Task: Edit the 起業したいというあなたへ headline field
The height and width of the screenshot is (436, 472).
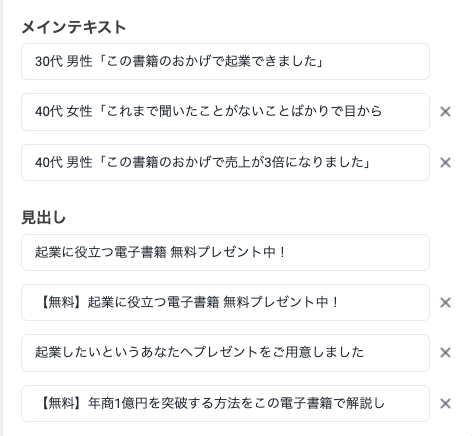Action: point(225,353)
